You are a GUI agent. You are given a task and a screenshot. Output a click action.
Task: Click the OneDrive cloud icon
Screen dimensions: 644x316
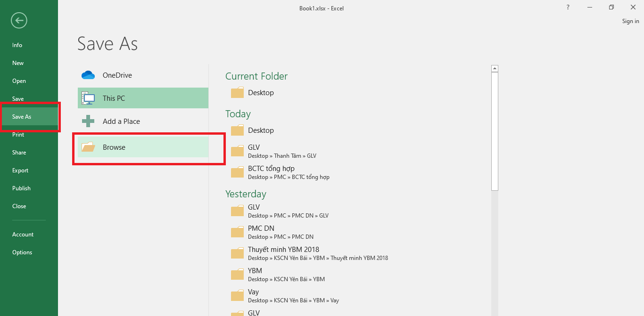(x=88, y=75)
